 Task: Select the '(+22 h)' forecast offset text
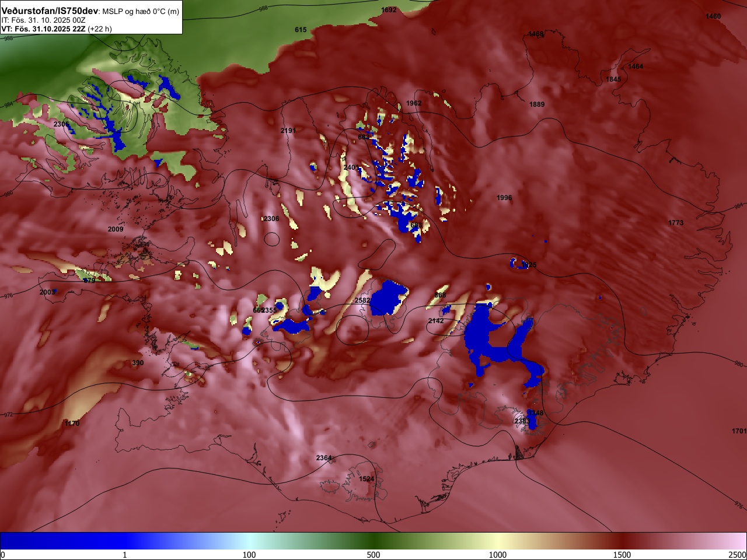pos(100,29)
